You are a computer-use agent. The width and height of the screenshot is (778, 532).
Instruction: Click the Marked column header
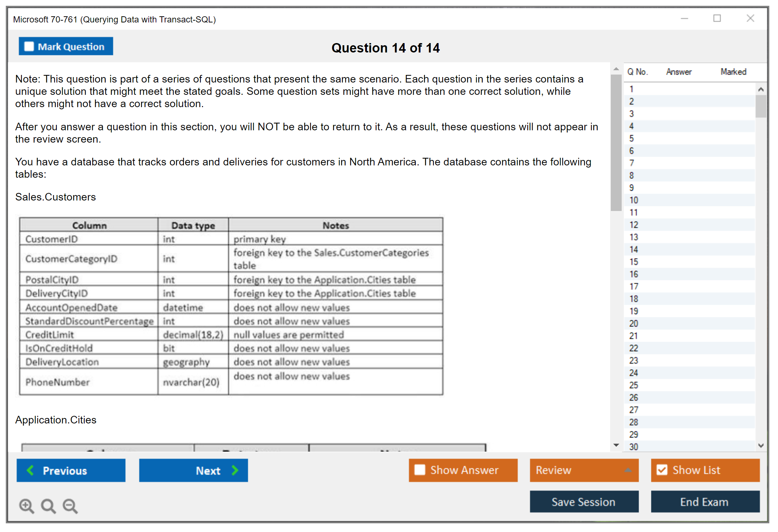(x=733, y=72)
